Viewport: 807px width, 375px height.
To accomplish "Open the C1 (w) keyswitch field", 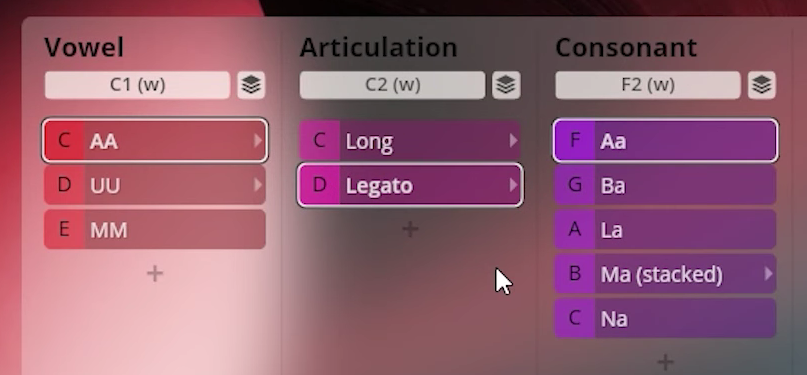I will point(137,85).
